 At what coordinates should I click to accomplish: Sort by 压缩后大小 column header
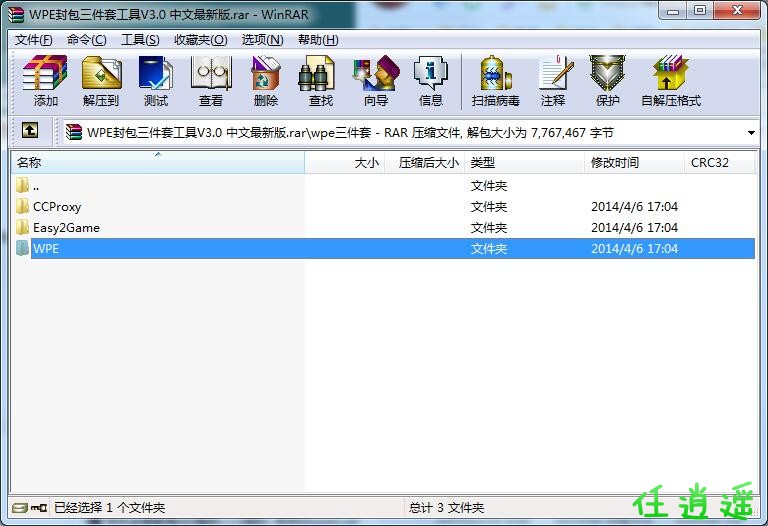coord(425,163)
